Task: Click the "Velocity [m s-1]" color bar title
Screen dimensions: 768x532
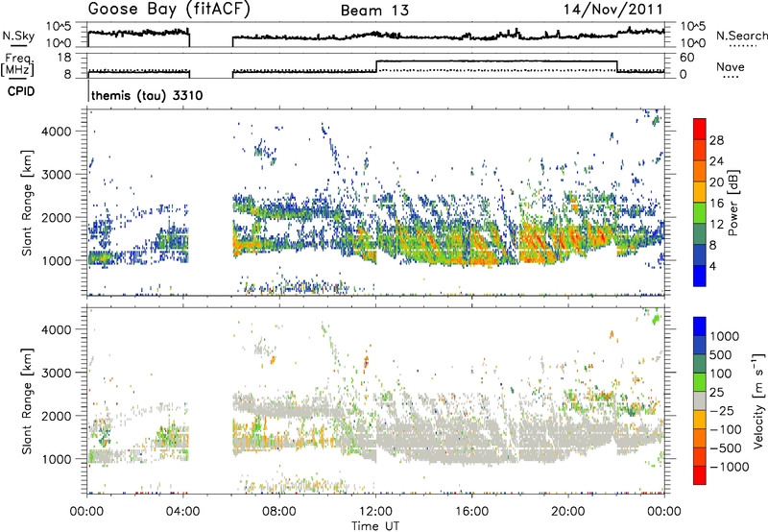Action: [x=758, y=400]
